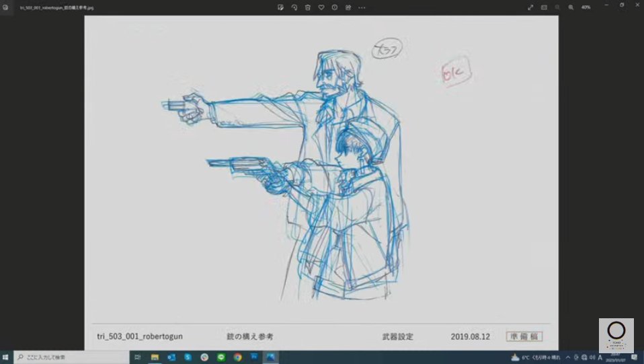
Task: Open the Windows Start menu
Action: pyautogui.click(x=5, y=357)
